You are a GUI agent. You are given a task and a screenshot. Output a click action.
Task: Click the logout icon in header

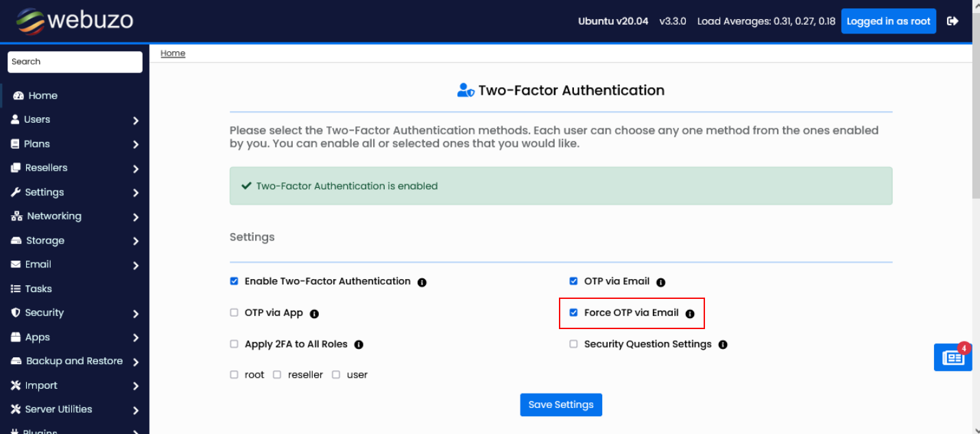[x=953, y=21]
